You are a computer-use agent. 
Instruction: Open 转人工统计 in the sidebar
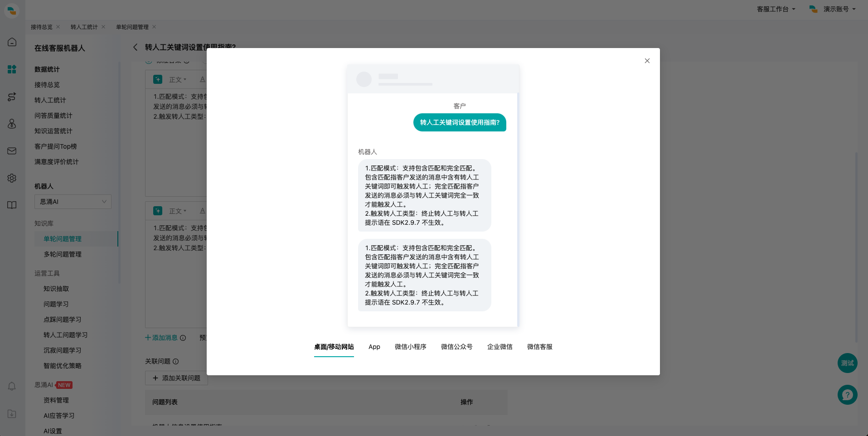[50, 100]
